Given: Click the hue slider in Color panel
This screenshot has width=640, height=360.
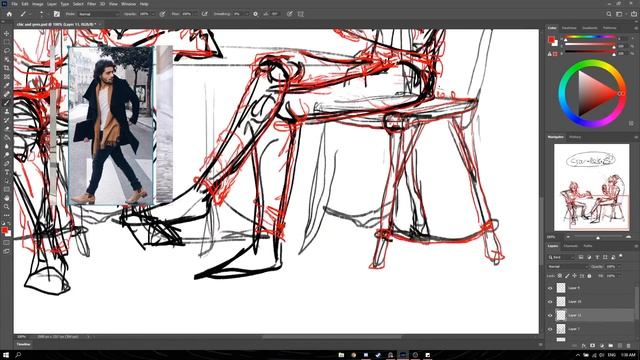Looking at the screenshot, I should [x=590, y=38].
